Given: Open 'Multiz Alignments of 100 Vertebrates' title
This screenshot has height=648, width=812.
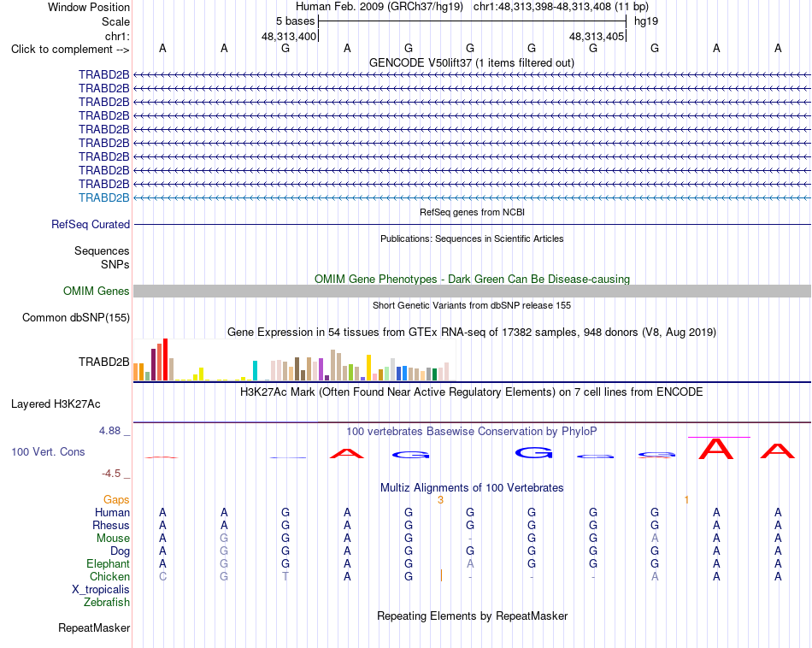Looking at the screenshot, I should tap(472, 488).
